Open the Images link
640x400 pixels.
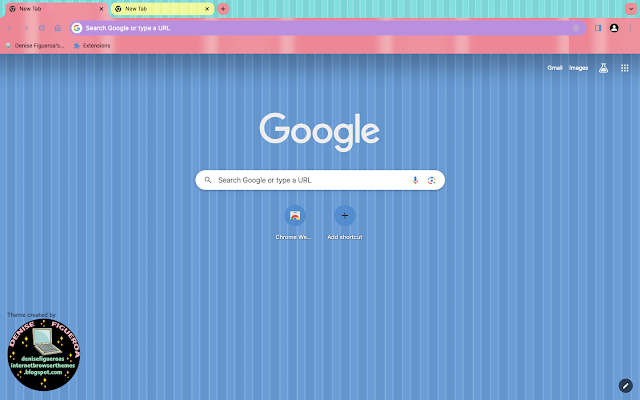click(578, 68)
